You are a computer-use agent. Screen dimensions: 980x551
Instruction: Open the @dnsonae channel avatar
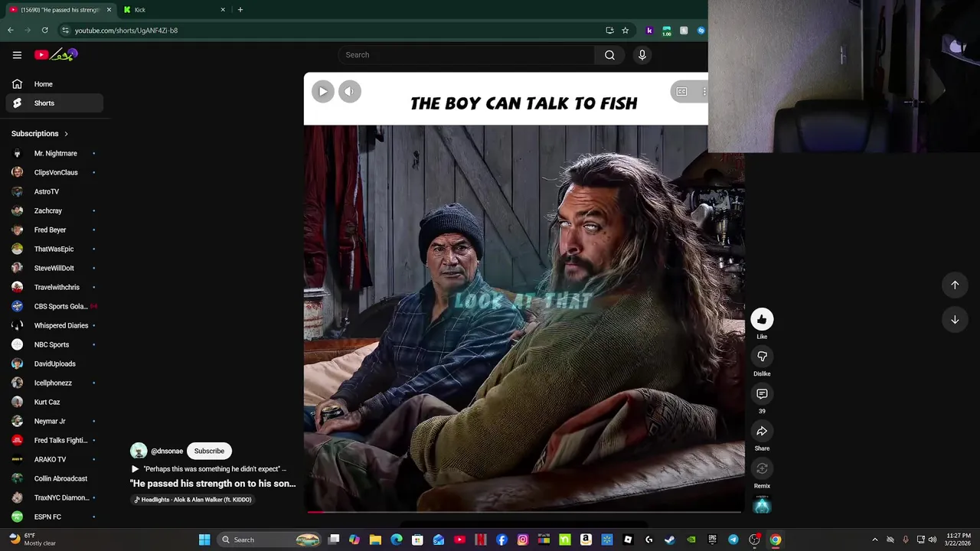[139, 451]
